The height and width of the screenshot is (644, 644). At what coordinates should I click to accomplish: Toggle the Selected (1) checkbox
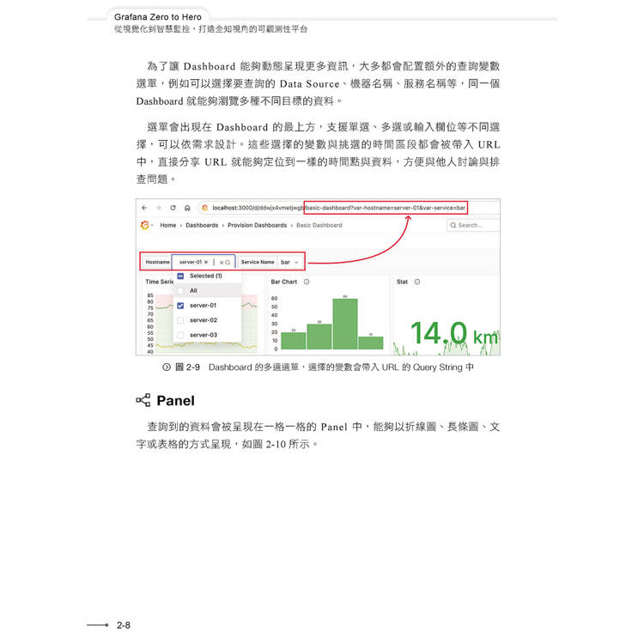pos(180,276)
